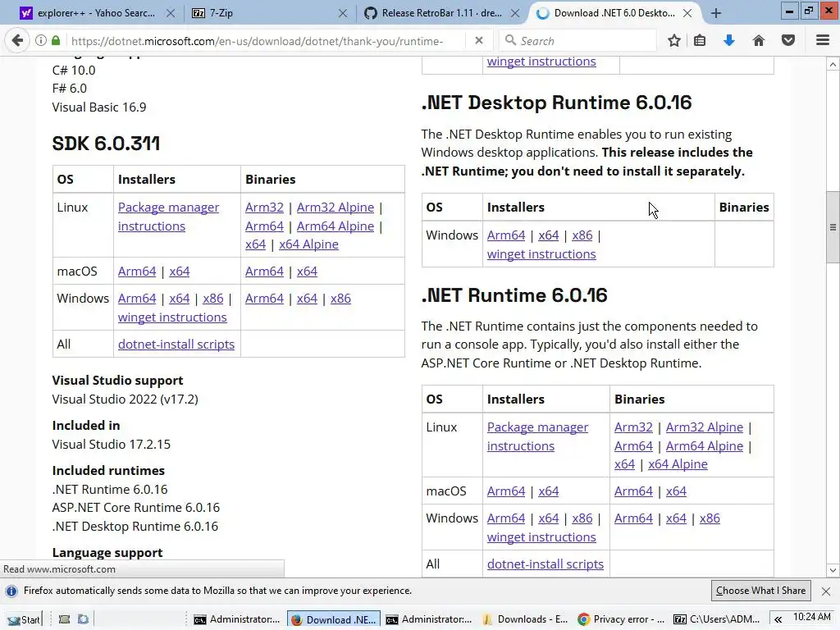The image size is (840, 630).
Task: Close the Release RetroBar tab
Action: [515, 13]
